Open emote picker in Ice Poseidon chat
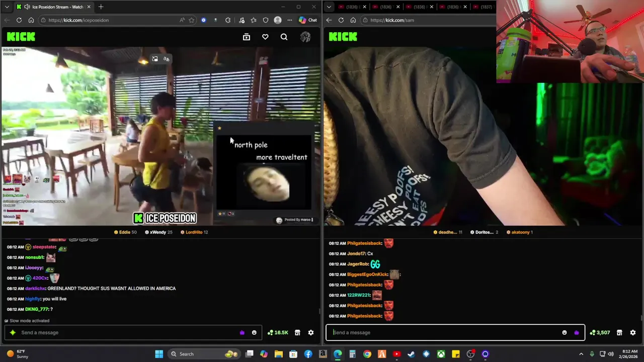 (x=254, y=332)
